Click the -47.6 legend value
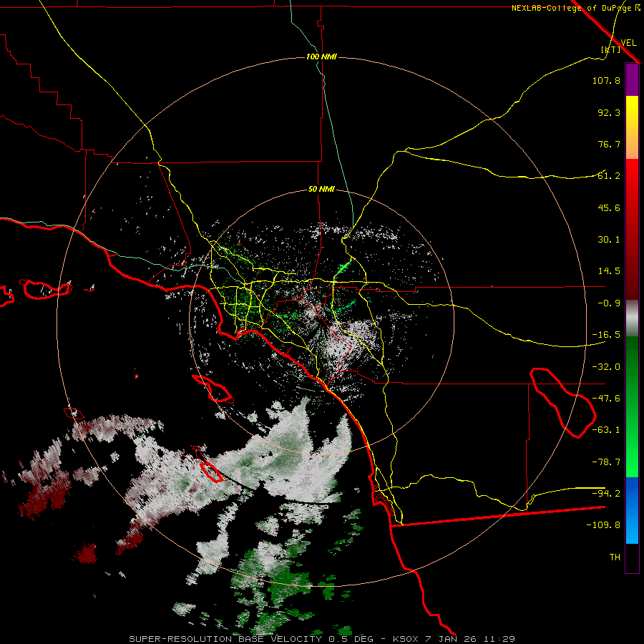The height and width of the screenshot is (644, 644). click(x=606, y=399)
